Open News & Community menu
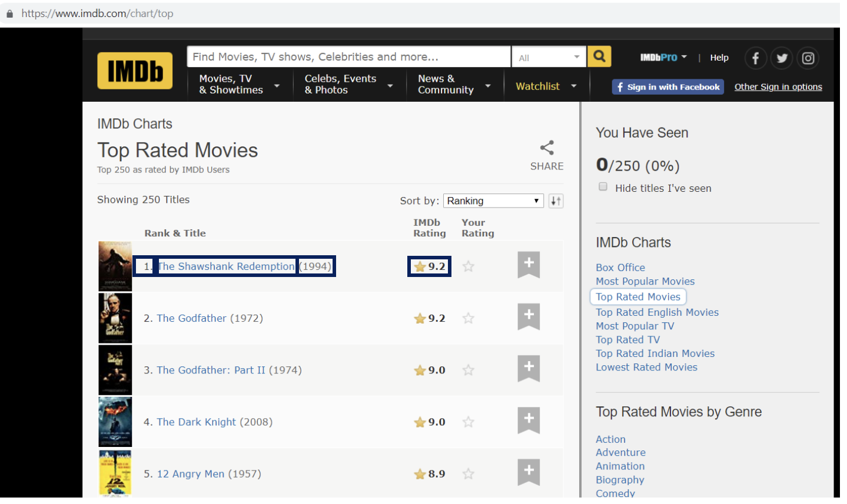 click(x=454, y=84)
